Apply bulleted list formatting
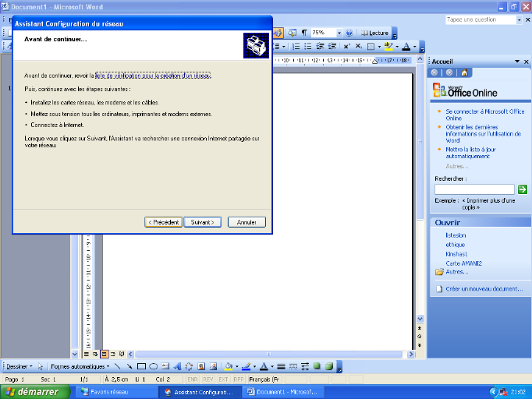Image resolution: width=532 pixels, height=399 pixels. coord(307,47)
